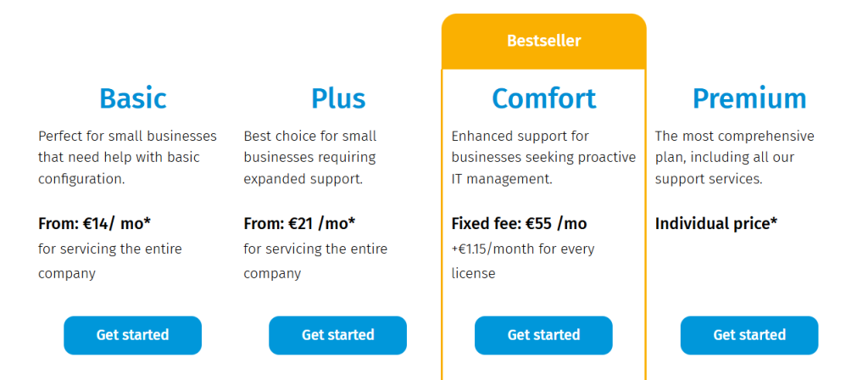Select the Plus plan title
The image size is (868, 380).
tap(337, 98)
